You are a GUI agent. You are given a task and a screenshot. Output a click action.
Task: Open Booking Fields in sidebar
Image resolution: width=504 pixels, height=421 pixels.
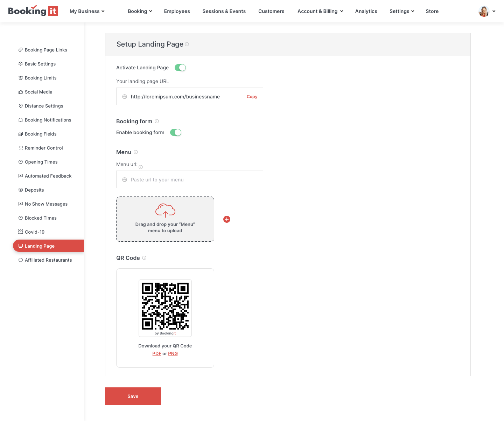[x=41, y=134]
